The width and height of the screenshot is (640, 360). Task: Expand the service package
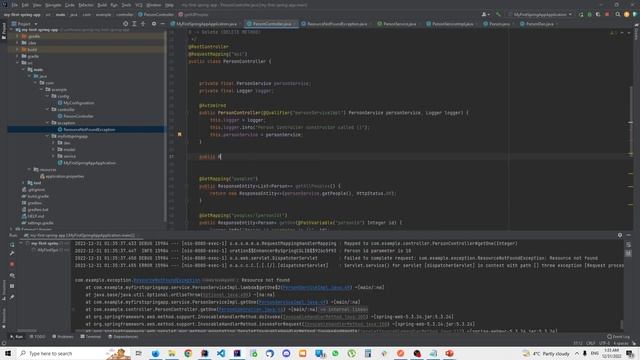(x=53, y=156)
